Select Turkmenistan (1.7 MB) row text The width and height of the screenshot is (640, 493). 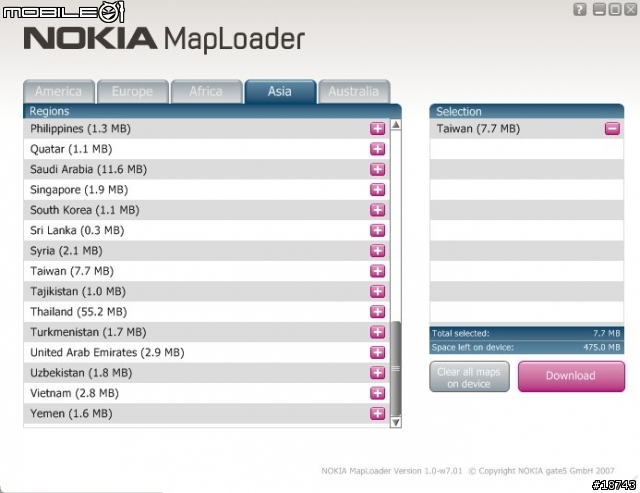pyautogui.click(x=88, y=332)
